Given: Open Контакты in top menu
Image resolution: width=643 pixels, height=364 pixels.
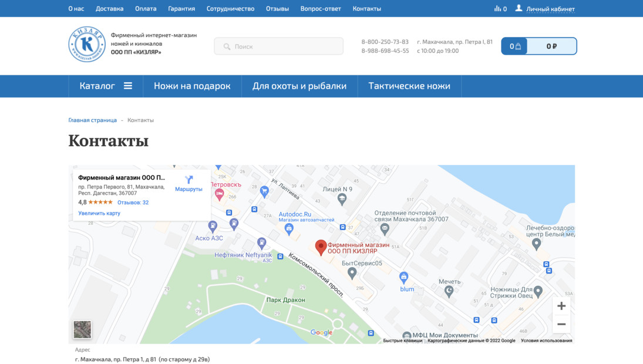Looking at the screenshot, I should click(x=366, y=9).
